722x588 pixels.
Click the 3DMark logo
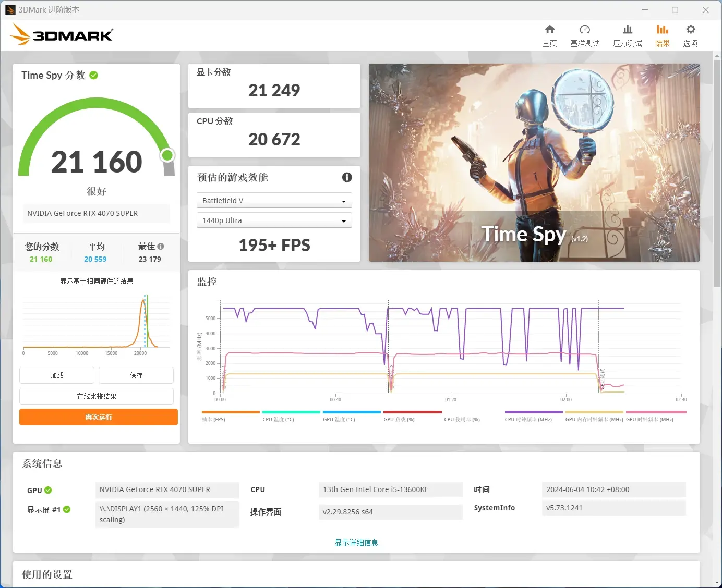(62, 34)
